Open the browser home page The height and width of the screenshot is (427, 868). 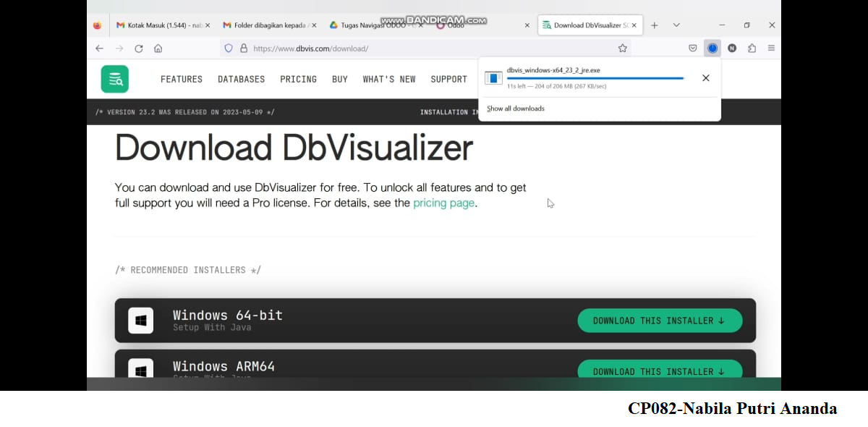click(x=158, y=48)
